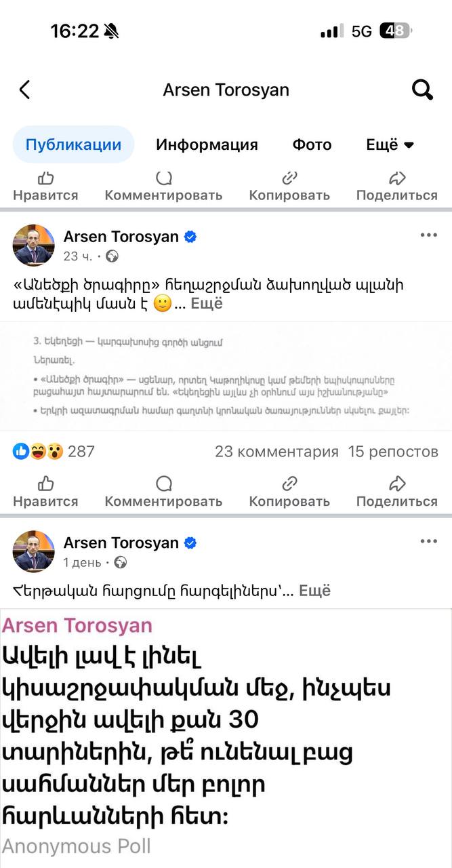
Task: Click the top Поделиться share icon
Action: point(397,186)
